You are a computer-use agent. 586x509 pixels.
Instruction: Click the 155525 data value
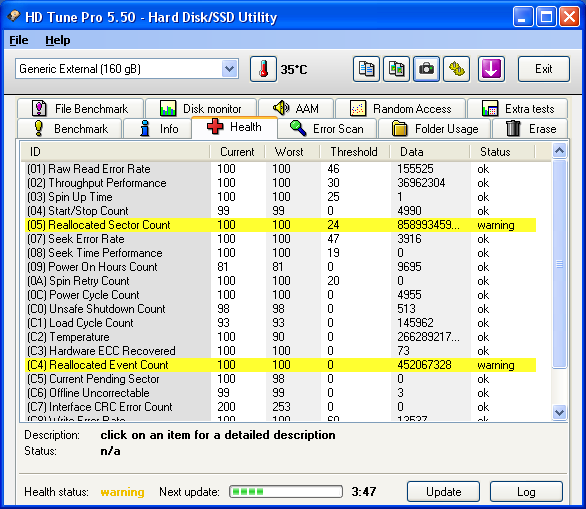click(x=415, y=169)
